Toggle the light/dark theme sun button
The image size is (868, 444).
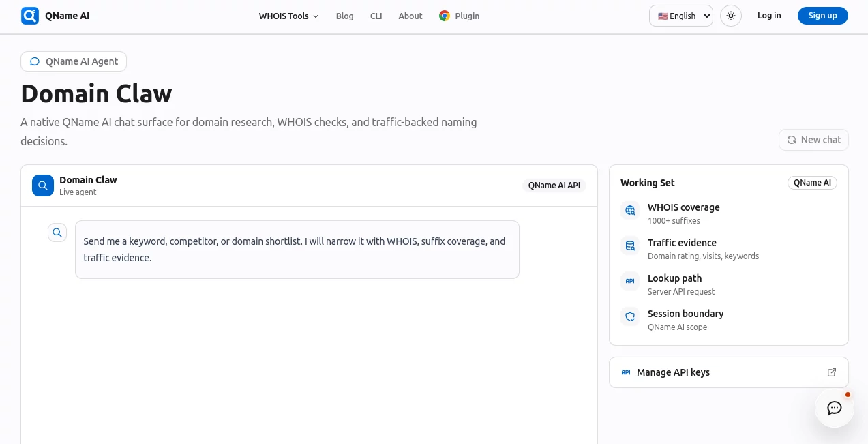731,16
